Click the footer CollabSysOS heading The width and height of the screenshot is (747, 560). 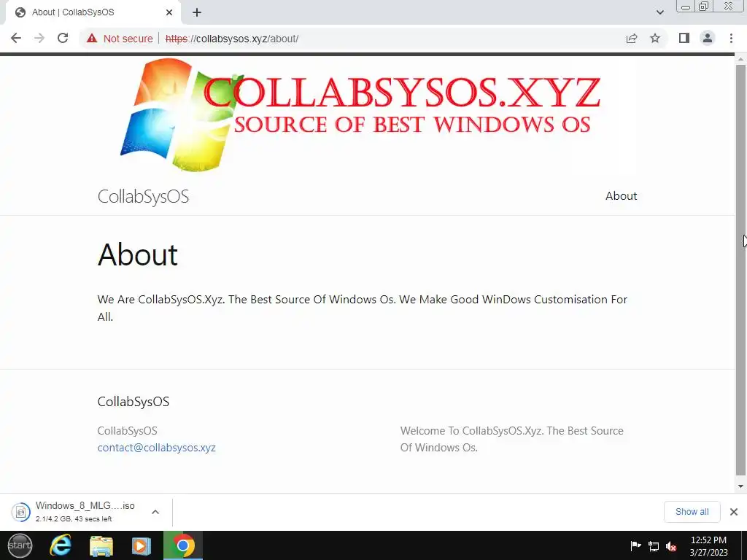click(x=133, y=402)
